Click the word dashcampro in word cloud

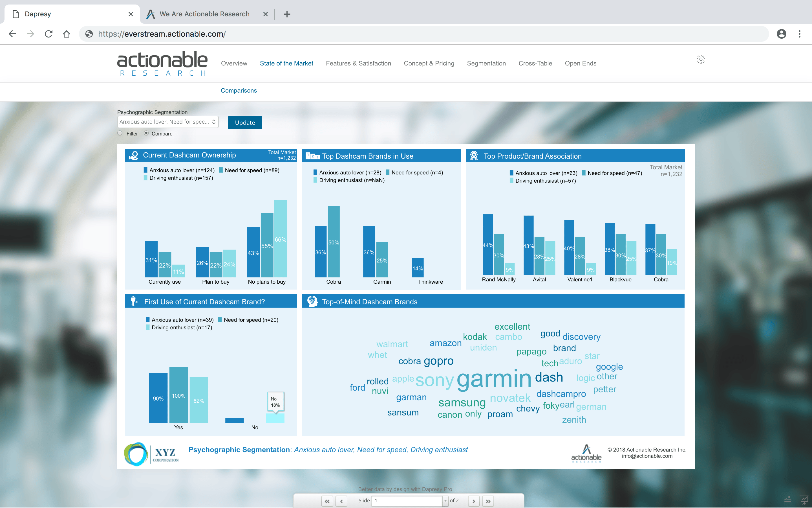pyautogui.click(x=561, y=394)
